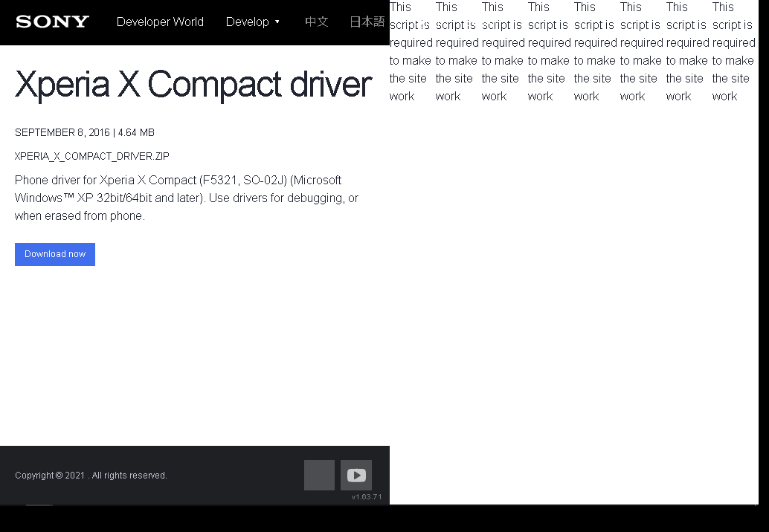Viewport: 769px width, 532px height.
Task: Open the YouTube social icon in footer
Action: tap(356, 476)
